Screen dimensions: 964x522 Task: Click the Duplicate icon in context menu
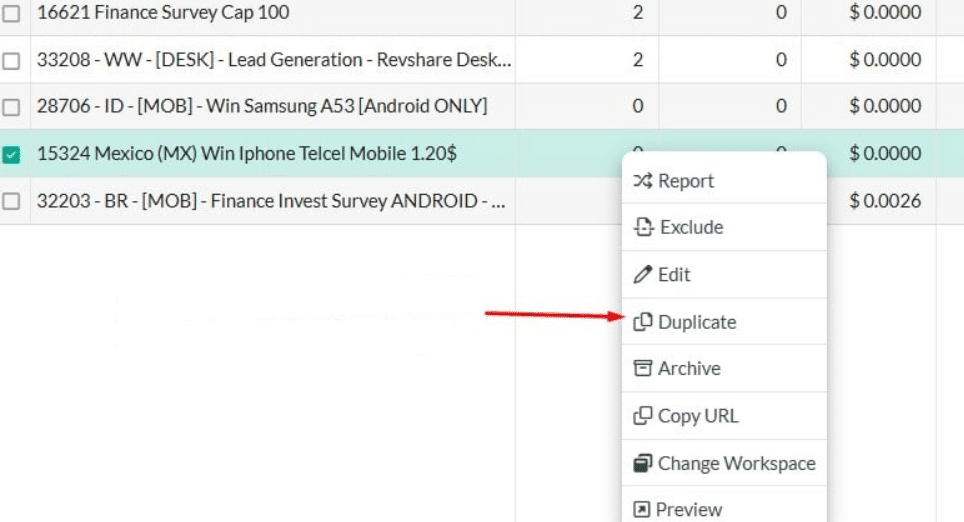tap(643, 322)
